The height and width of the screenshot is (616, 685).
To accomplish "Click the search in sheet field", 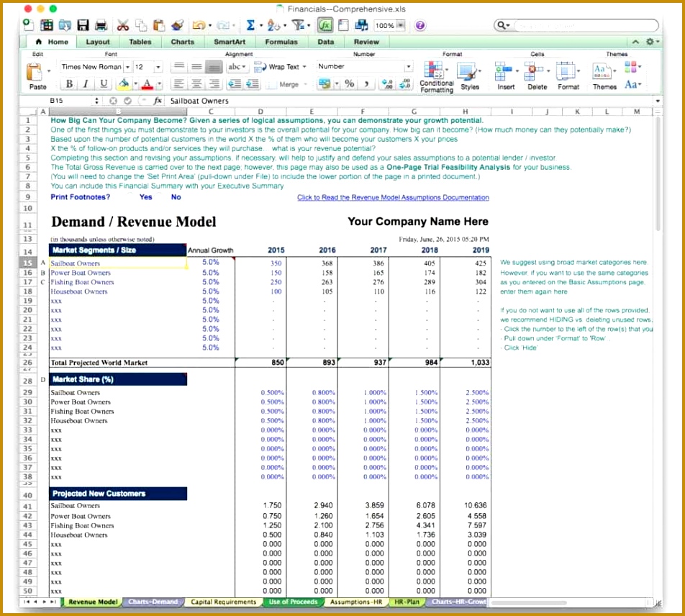I will (x=576, y=25).
